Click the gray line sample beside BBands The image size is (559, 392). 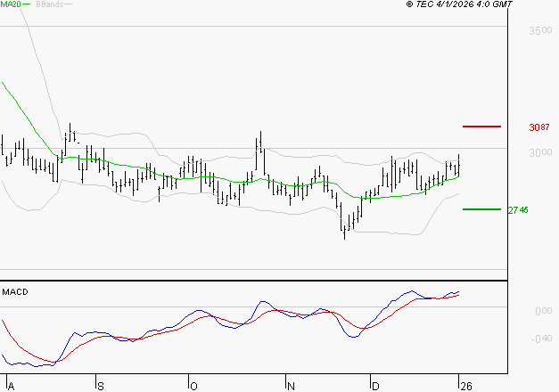tap(68, 5)
